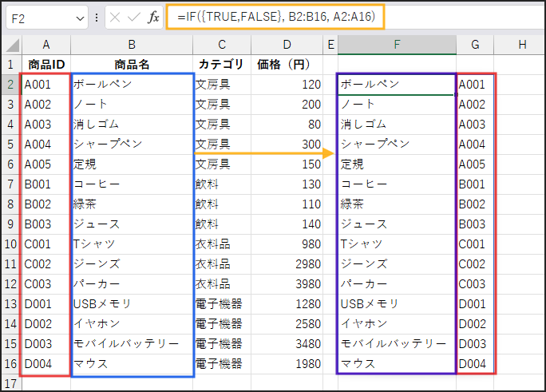Click the Enter checkmark formula icon

click(x=134, y=17)
